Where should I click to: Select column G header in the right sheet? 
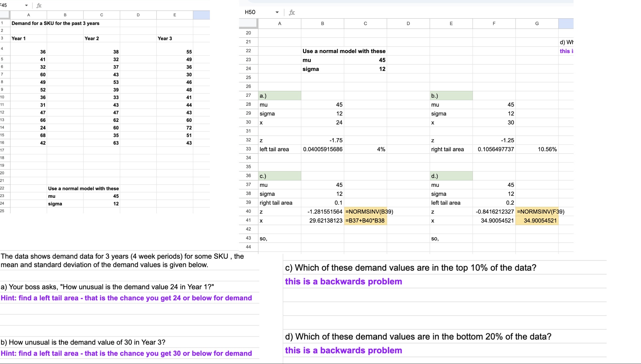click(537, 23)
